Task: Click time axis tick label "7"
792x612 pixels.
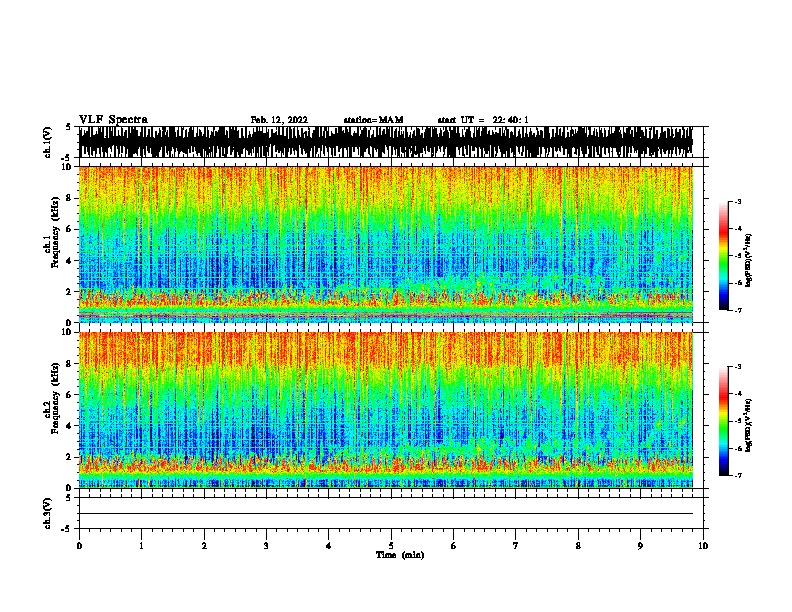Action: coord(516,546)
